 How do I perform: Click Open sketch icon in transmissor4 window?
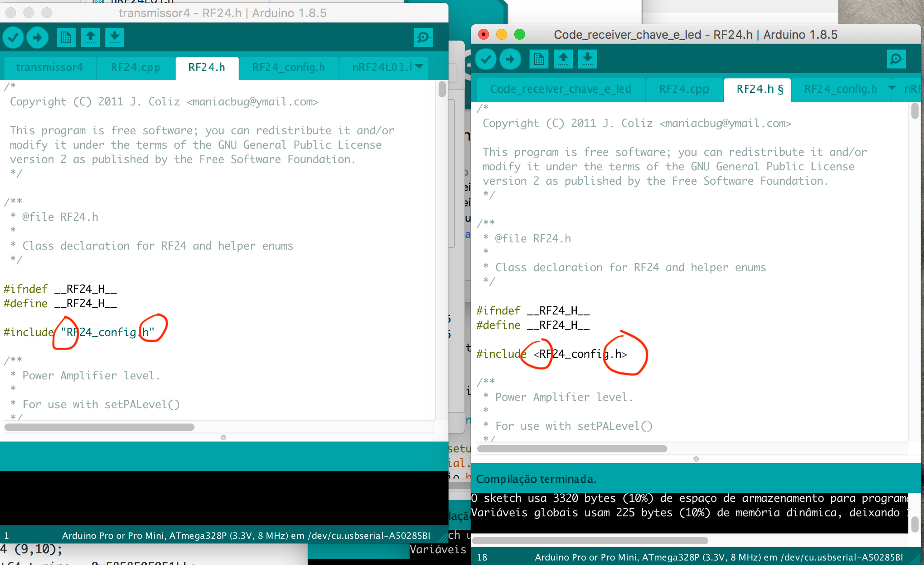click(x=91, y=37)
